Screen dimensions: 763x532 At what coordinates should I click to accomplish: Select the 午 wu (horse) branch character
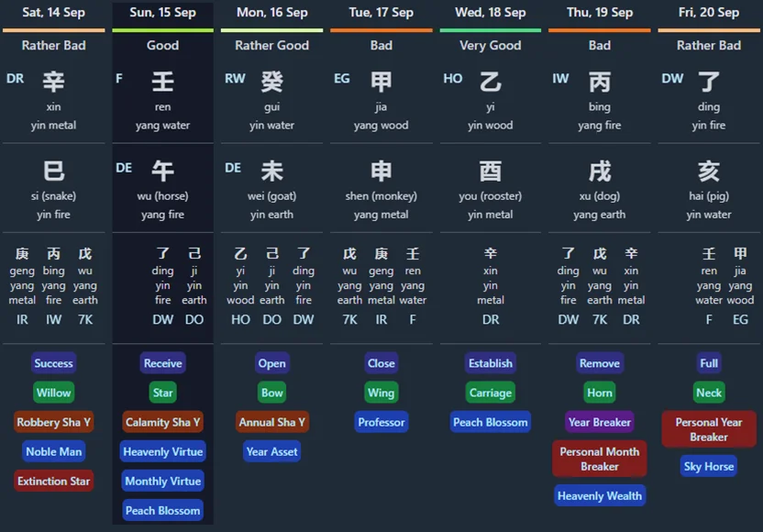[163, 172]
